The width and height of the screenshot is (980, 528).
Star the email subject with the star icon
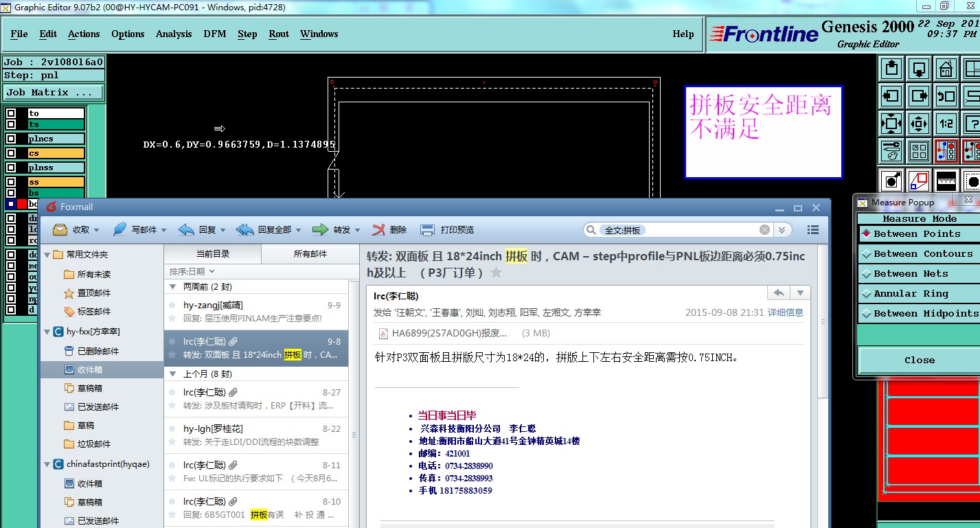point(496,273)
